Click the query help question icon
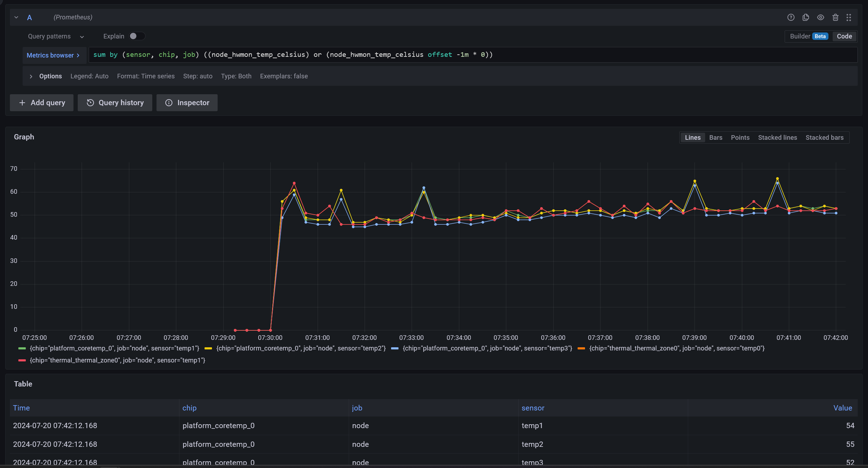The height and width of the screenshot is (468, 868). 791,17
